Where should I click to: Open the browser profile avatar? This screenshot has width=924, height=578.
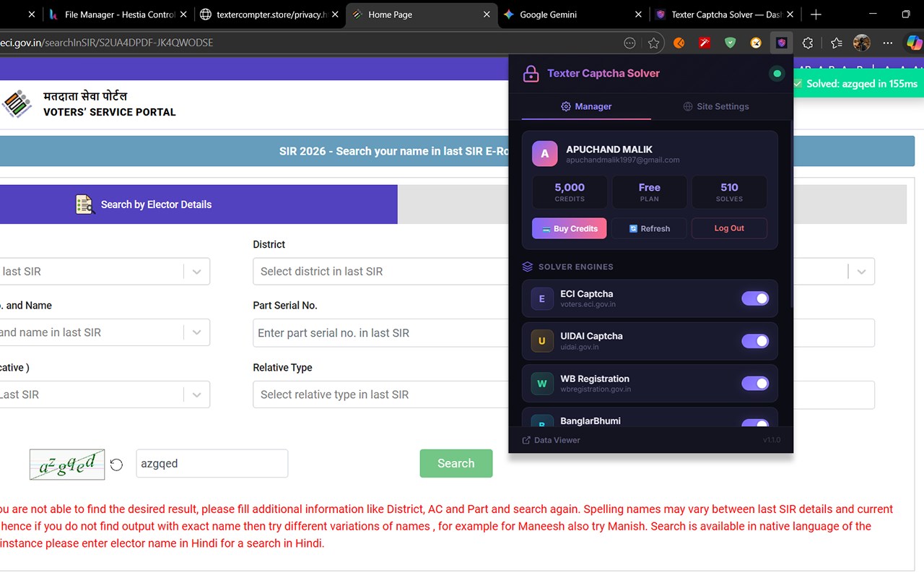(862, 43)
